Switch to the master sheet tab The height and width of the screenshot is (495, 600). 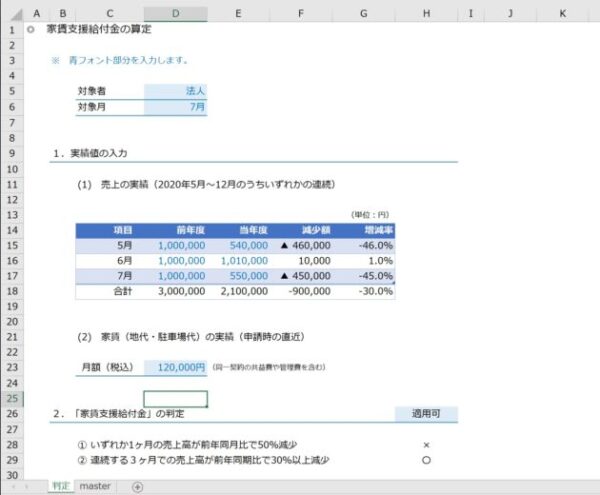[x=95, y=486]
